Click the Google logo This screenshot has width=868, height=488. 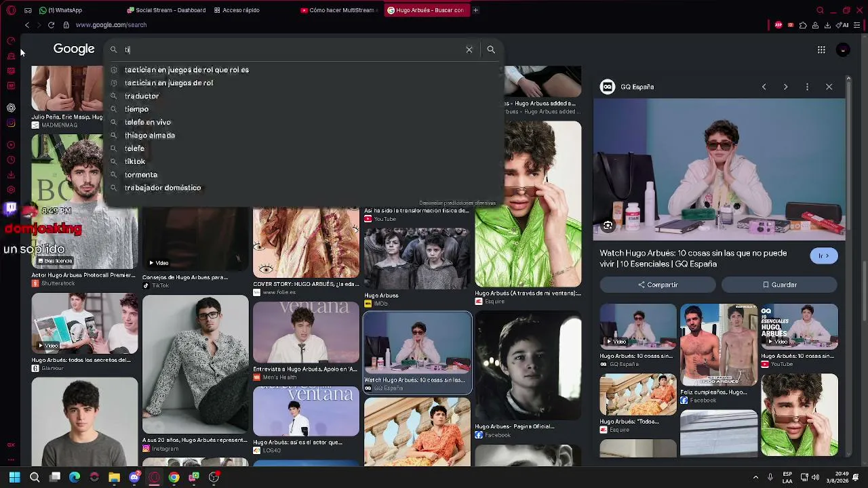coord(74,49)
